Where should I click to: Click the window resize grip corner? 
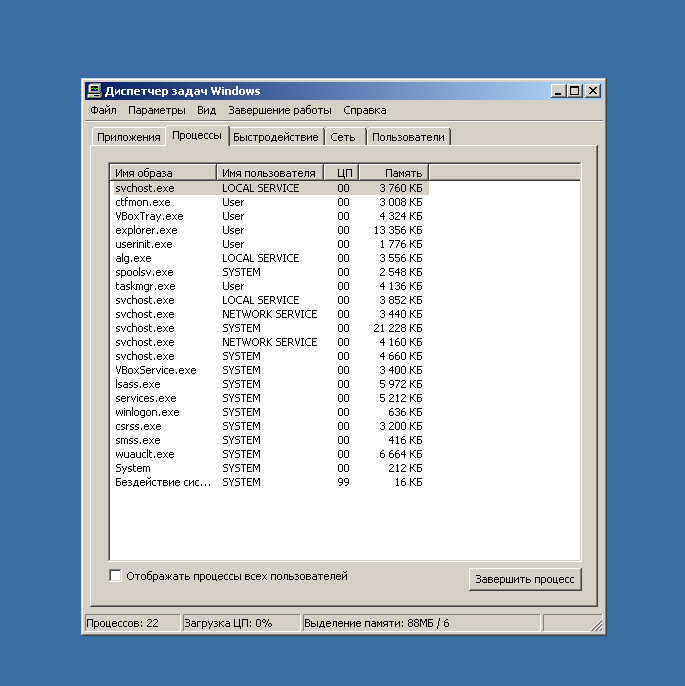tap(597, 626)
